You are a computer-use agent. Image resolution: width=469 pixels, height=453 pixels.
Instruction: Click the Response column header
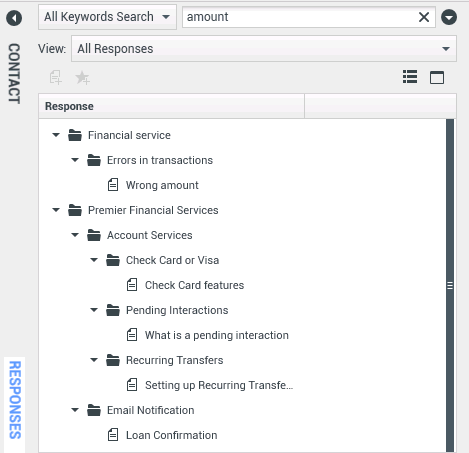click(x=171, y=106)
